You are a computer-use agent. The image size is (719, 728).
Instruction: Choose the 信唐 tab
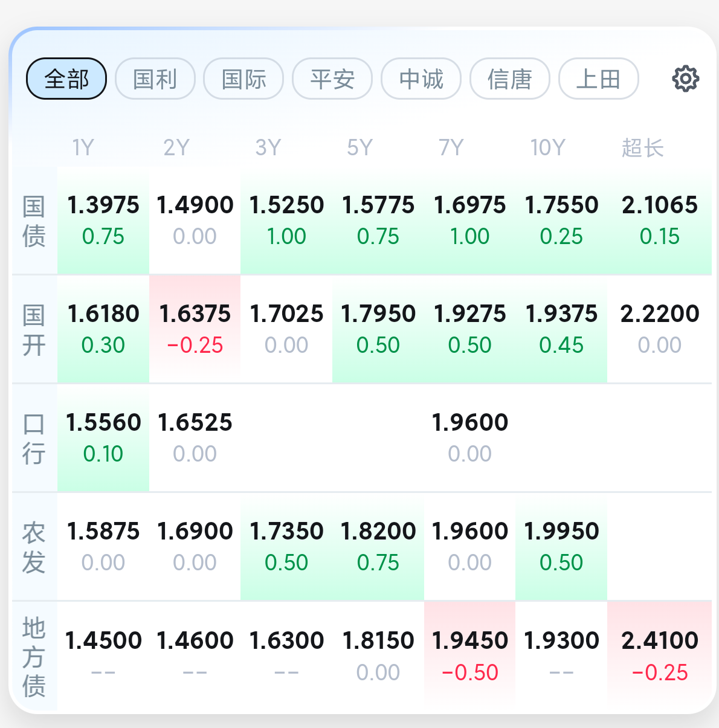pyautogui.click(x=510, y=79)
